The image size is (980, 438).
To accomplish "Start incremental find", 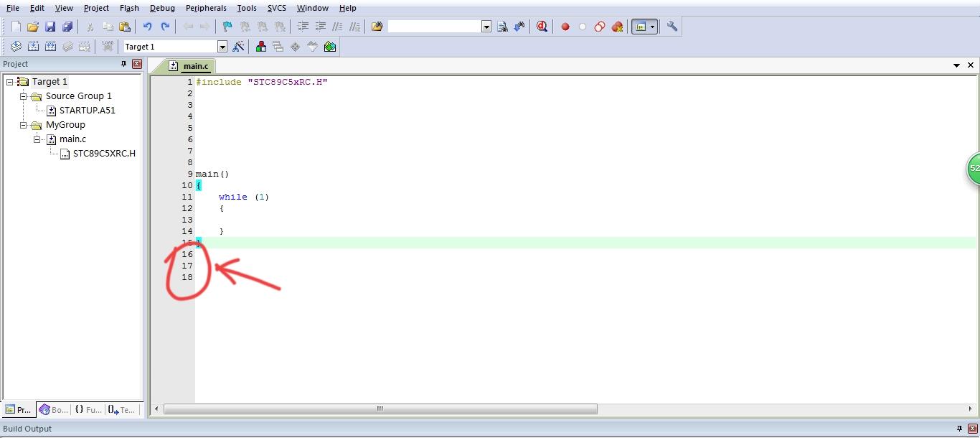I will coord(519,27).
